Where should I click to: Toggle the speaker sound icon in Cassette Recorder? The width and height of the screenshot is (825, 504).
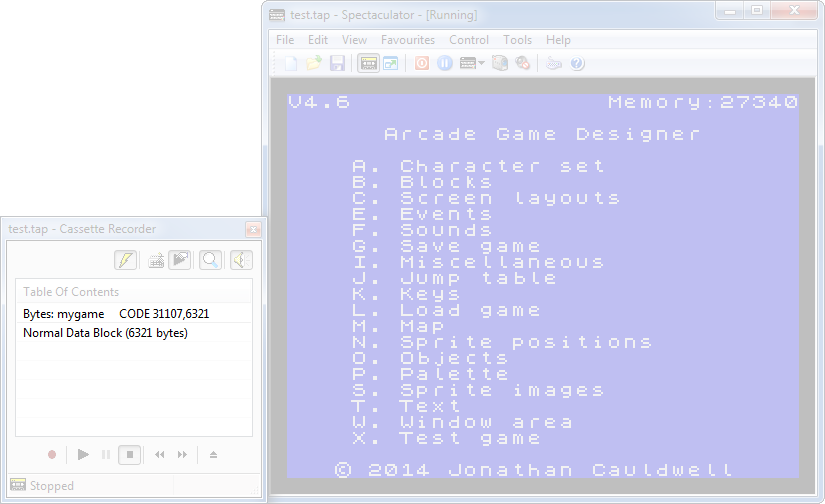click(241, 260)
